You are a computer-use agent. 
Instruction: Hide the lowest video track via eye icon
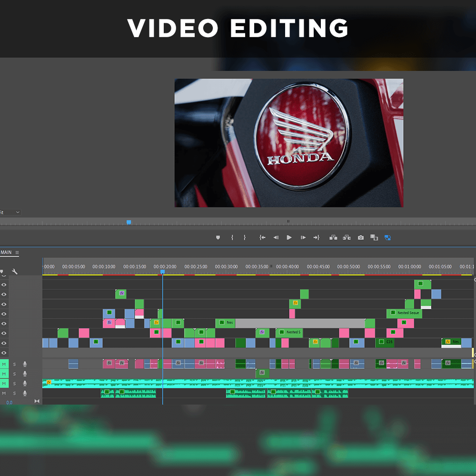coord(4,353)
